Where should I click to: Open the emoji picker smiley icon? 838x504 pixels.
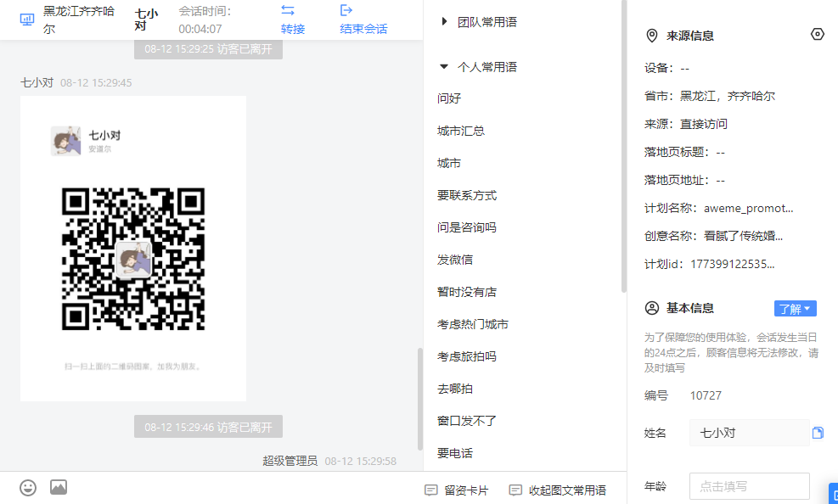click(x=28, y=487)
